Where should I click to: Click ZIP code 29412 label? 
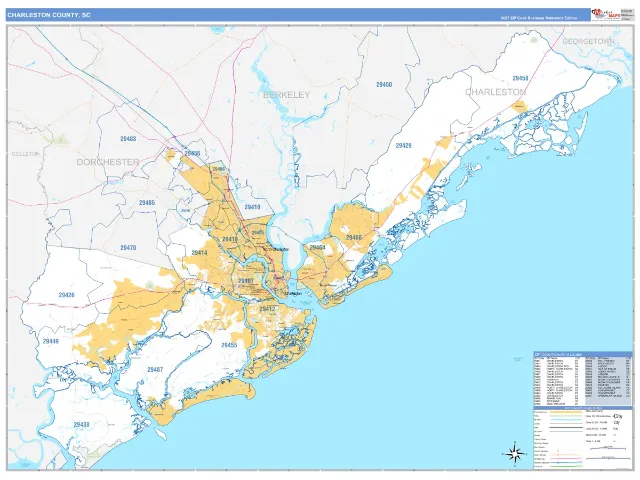coord(267,309)
